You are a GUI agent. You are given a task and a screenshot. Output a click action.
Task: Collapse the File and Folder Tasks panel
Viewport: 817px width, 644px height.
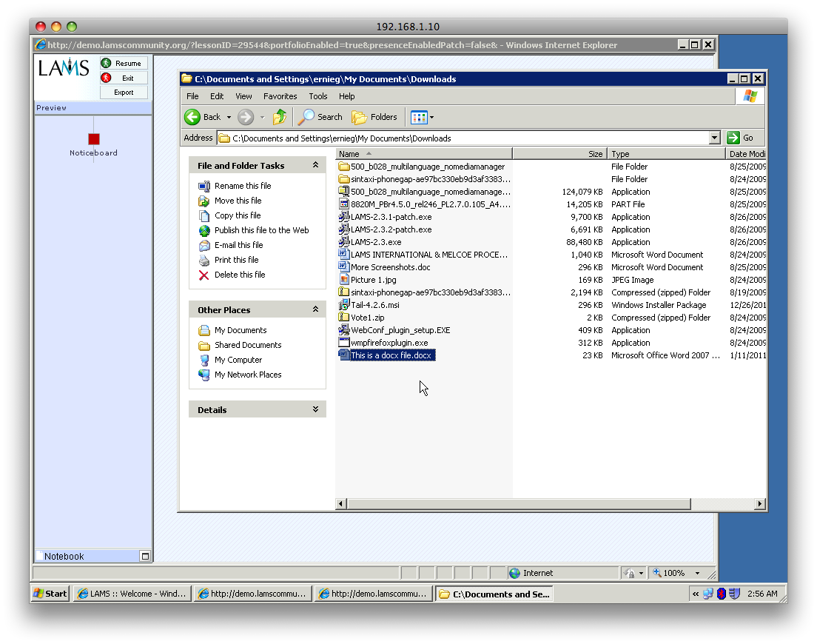click(x=315, y=166)
